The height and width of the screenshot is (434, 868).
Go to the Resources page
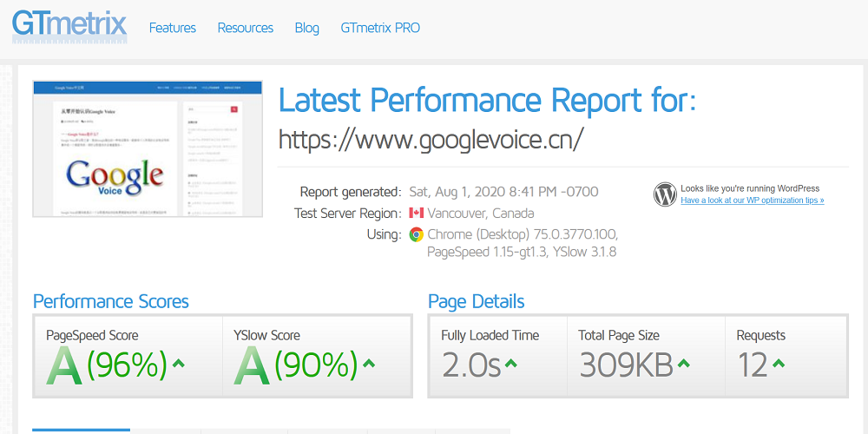click(x=245, y=28)
